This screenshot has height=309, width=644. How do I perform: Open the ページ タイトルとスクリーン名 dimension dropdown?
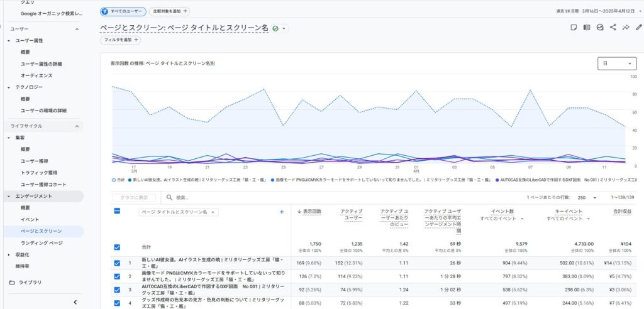179,212
